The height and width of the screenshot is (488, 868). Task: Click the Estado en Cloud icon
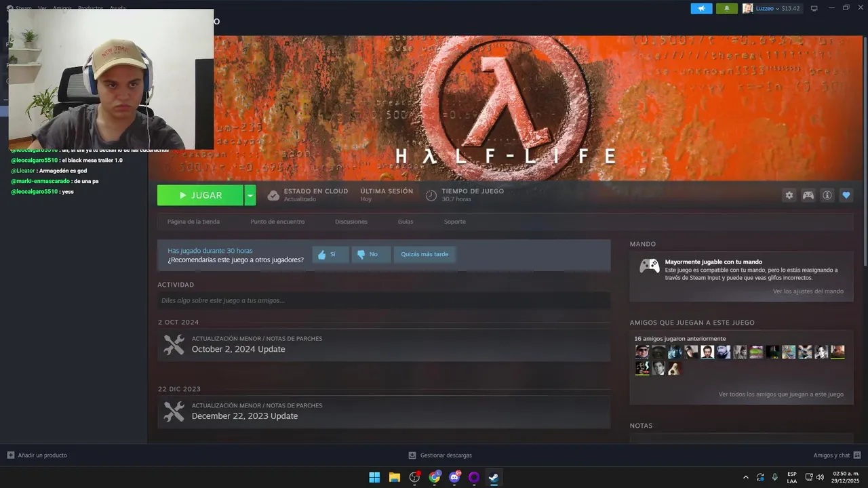point(273,195)
